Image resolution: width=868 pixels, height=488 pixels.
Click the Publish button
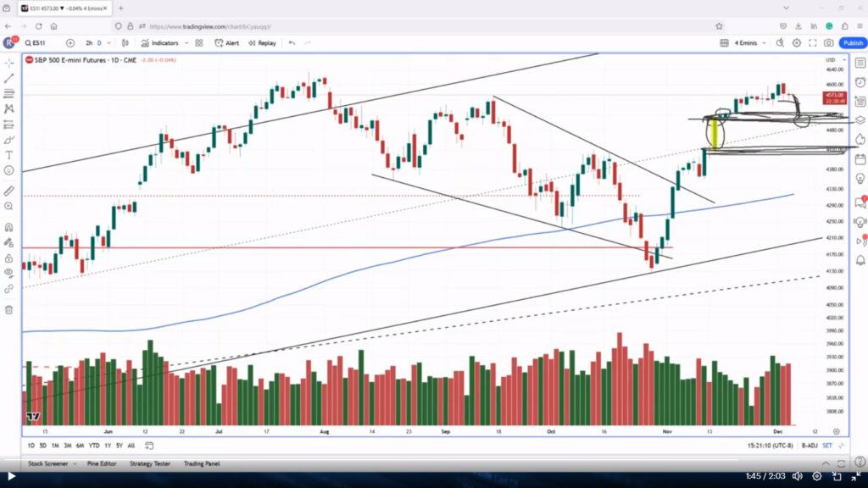(853, 43)
